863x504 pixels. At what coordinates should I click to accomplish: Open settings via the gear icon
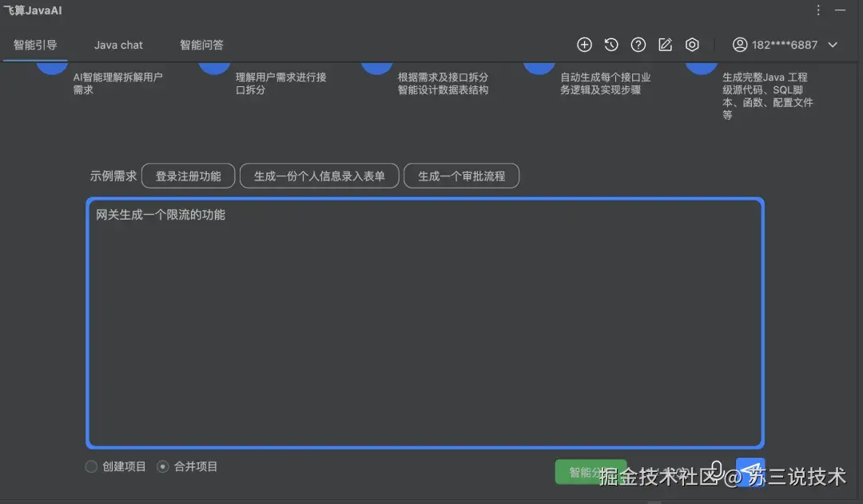[692, 45]
